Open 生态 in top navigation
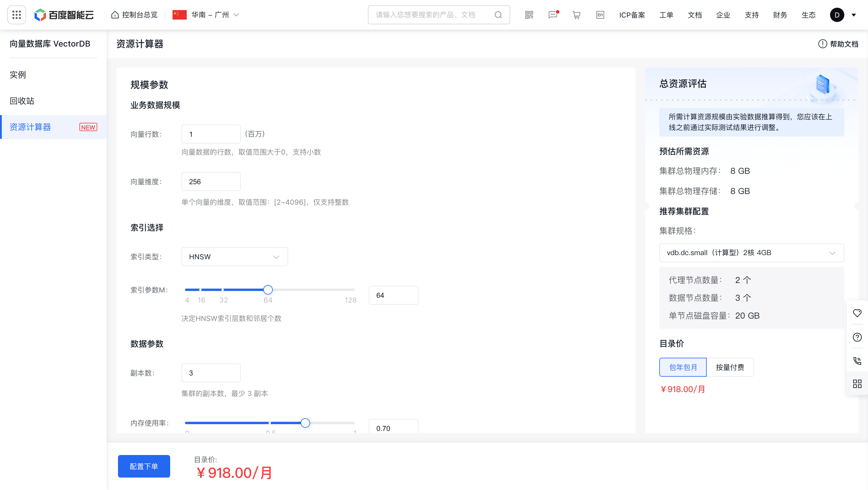Image resolution: width=868 pixels, height=490 pixels. point(808,15)
